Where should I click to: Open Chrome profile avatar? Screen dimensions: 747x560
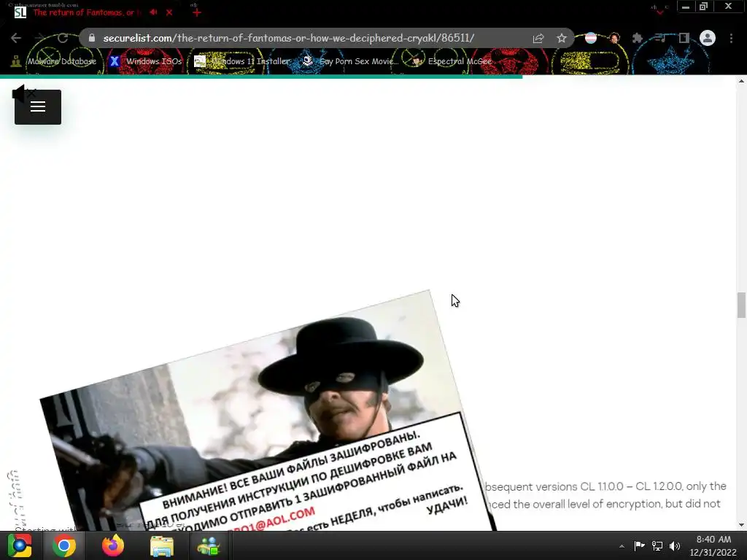coord(708,38)
